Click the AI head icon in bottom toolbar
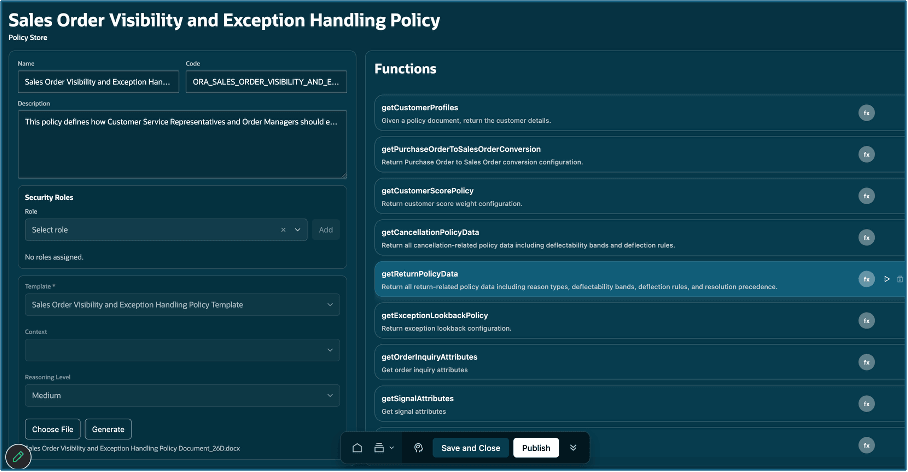The height and width of the screenshot is (472, 908). (x=418, y=448)
